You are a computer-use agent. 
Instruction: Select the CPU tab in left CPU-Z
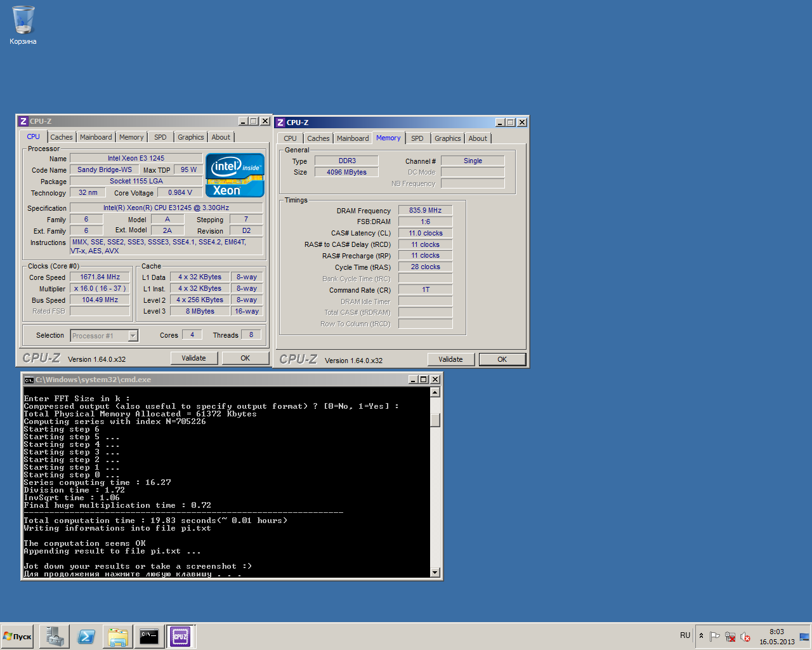coord(34,136)
